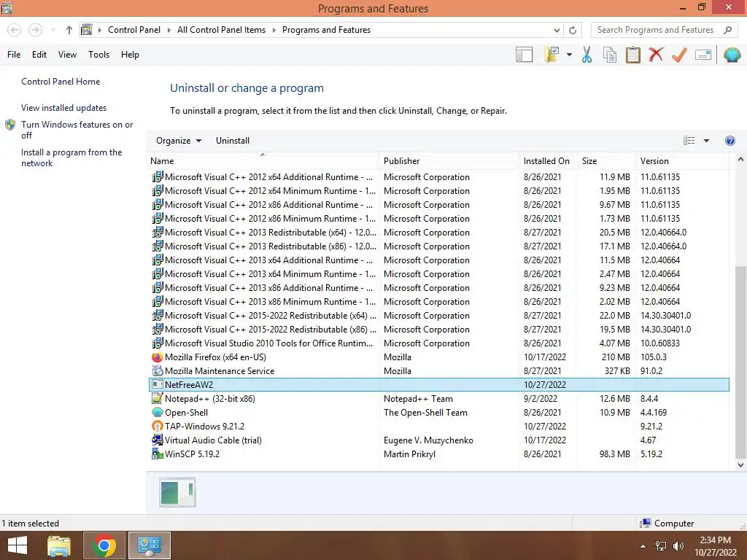Screen dimensions: 747x560
Task: Expand the address bar history dropdown
Action: (x=557, y=30)
